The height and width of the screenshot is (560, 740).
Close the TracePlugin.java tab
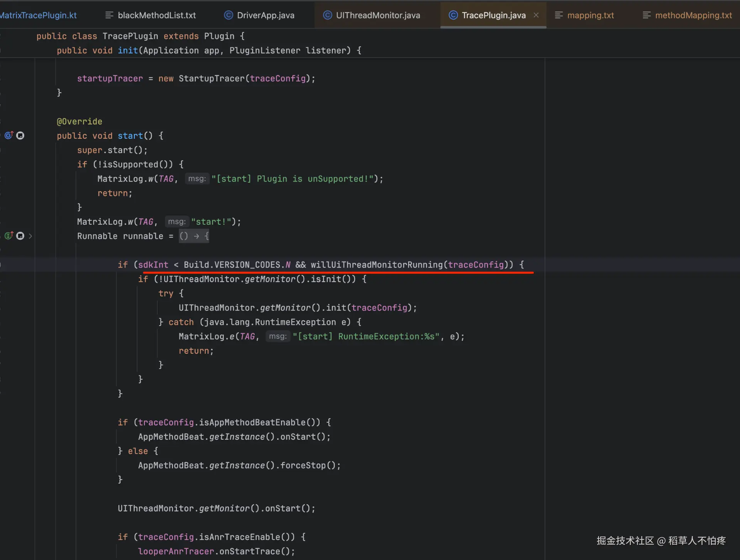coord(536,15)
